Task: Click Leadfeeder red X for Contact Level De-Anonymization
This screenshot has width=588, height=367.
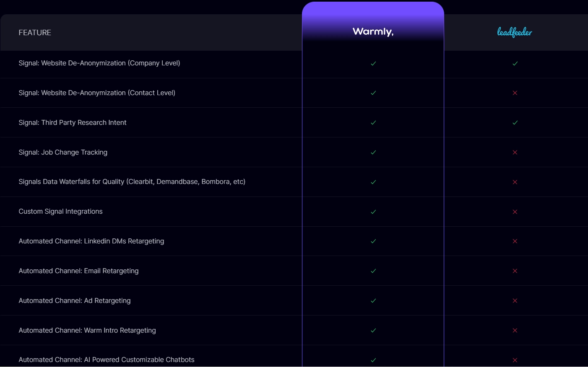Action: click(515, 93)
